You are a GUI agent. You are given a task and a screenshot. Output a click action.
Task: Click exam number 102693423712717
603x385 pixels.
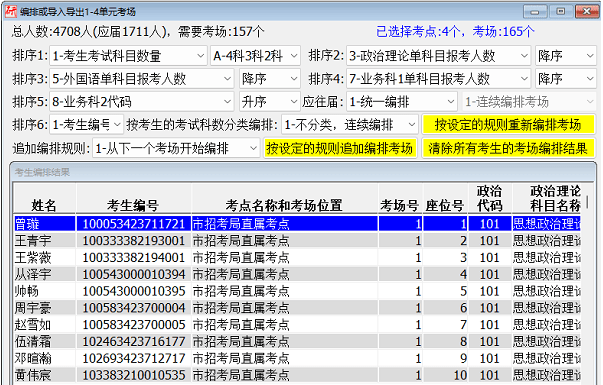click(134, 358)
